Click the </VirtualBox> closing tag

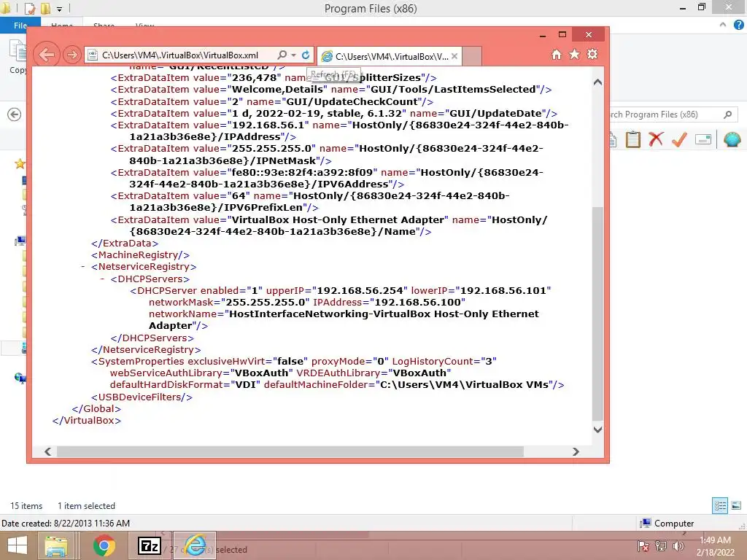point(87,421)
